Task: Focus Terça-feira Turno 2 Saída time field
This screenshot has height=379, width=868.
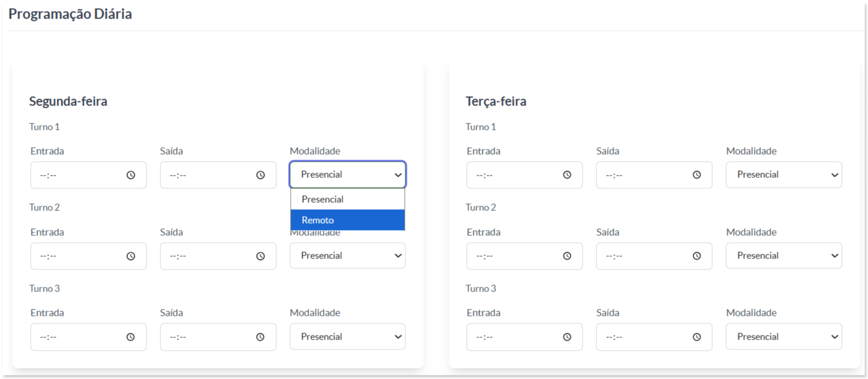Action: pos(654,256)
